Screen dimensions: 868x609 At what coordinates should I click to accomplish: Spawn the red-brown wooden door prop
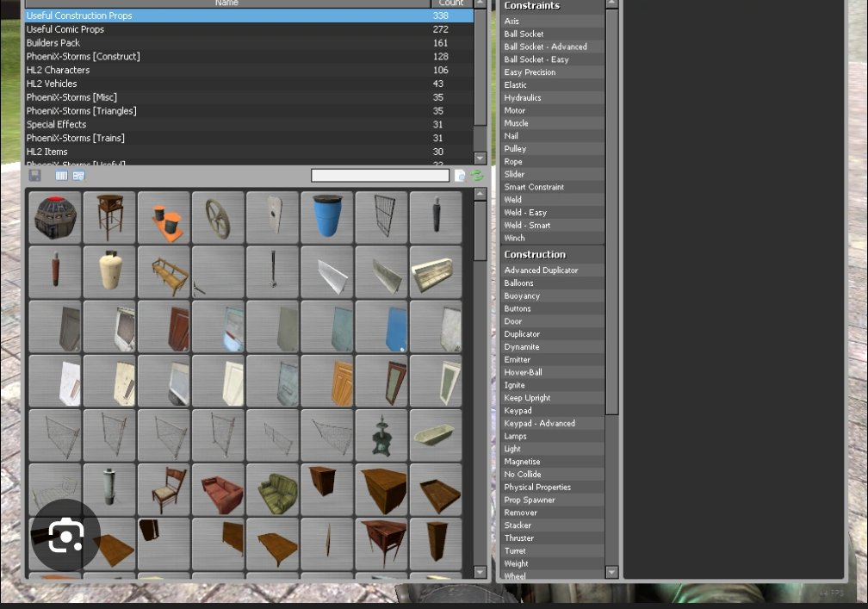164,326
